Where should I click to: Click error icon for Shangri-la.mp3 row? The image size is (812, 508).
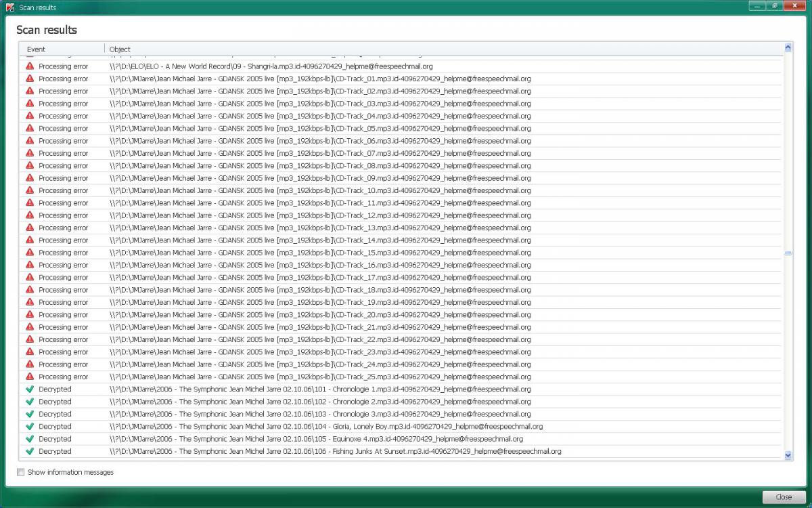click(30, 66)
